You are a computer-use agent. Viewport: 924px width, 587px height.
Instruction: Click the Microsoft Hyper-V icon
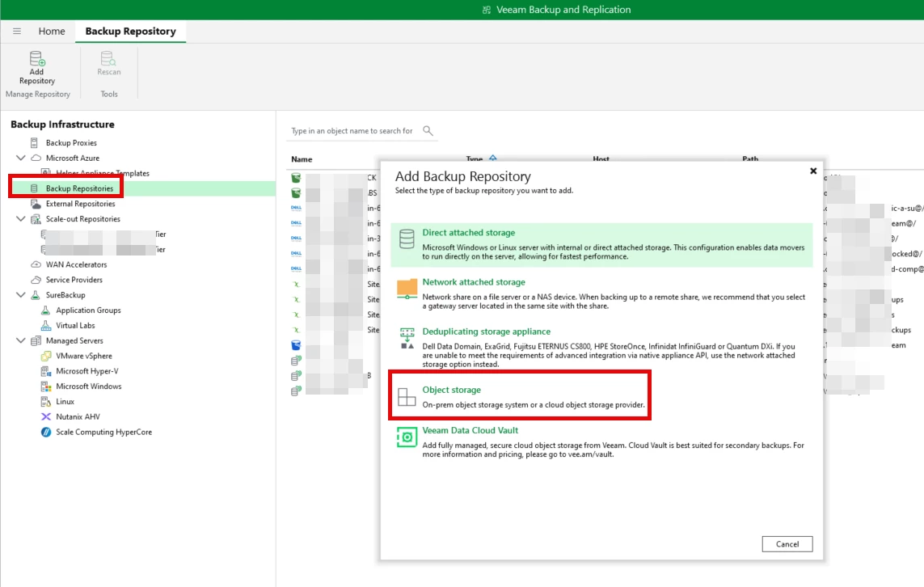pyautogui.click(x=46, y=371)
